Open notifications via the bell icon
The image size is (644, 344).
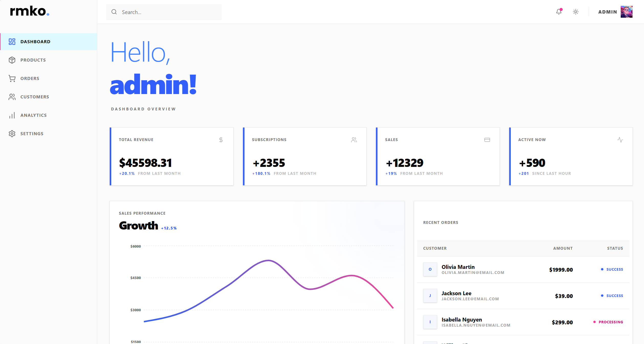(559, 12)
